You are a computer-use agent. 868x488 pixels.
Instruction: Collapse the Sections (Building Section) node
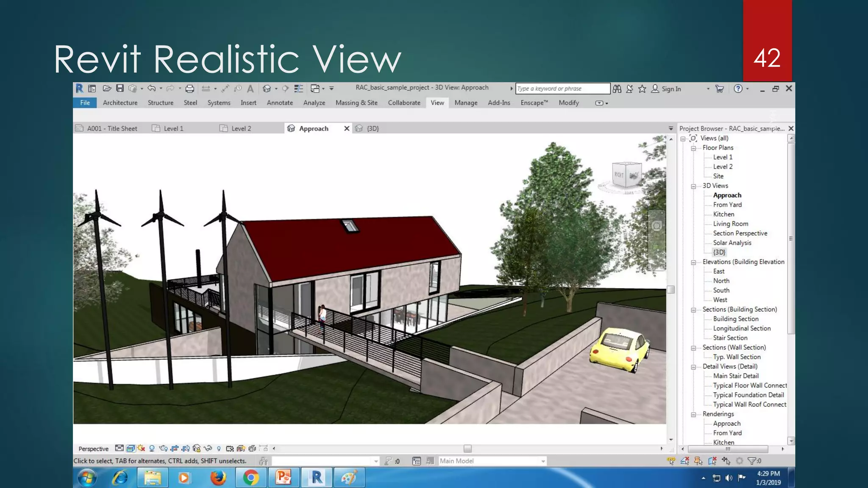coord(693,310)
